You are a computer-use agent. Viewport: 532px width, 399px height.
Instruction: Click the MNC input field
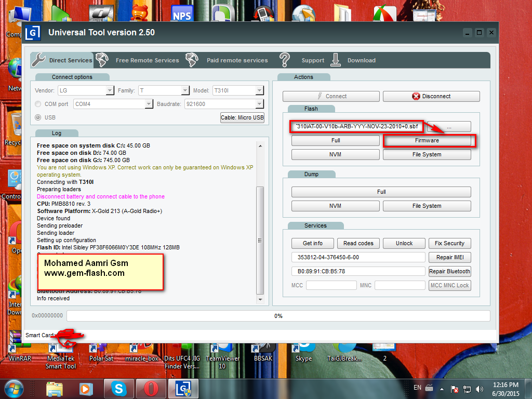(x=400, y=285)
